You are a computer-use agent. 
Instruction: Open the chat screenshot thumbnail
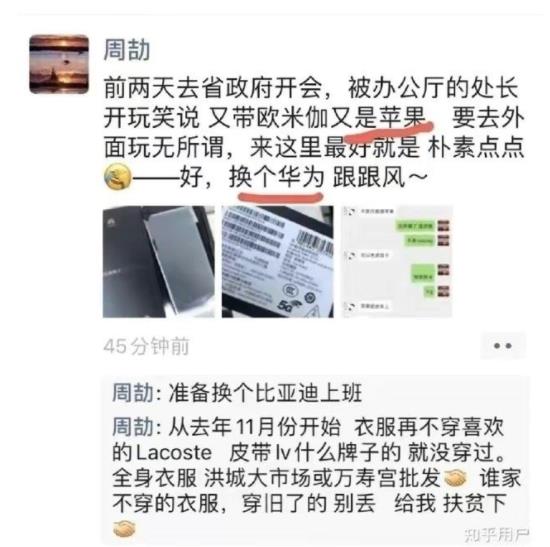397,262
